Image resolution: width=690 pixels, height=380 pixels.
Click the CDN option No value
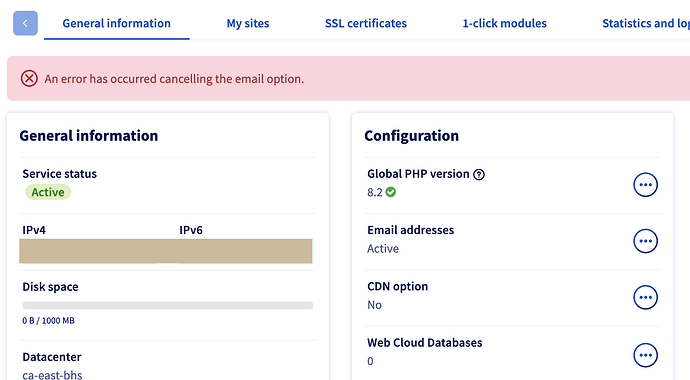click(374, 305)
